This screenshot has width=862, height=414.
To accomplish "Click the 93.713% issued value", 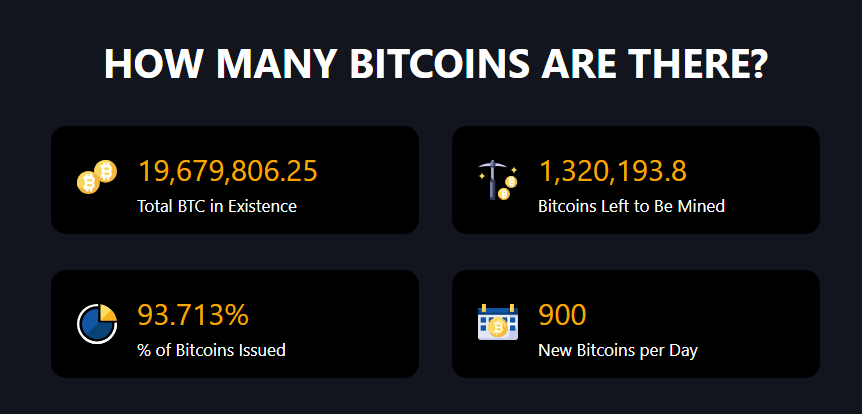I will 192,315.
